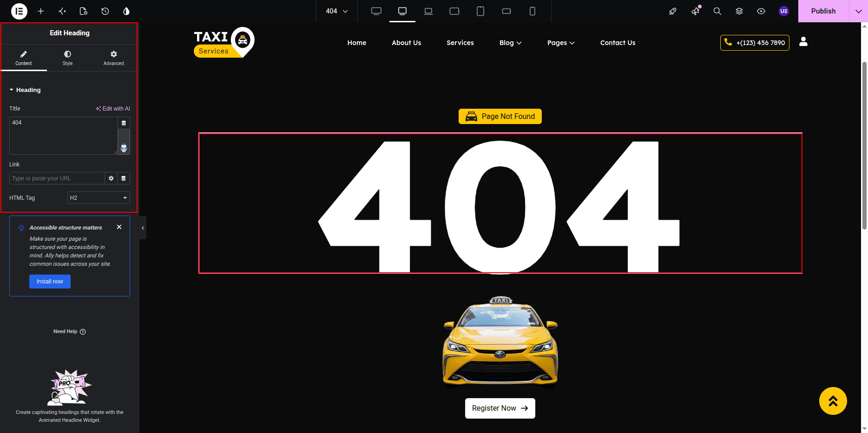Select the desktop device preview
Screen dimensions: 868x433
click(402, 11)
